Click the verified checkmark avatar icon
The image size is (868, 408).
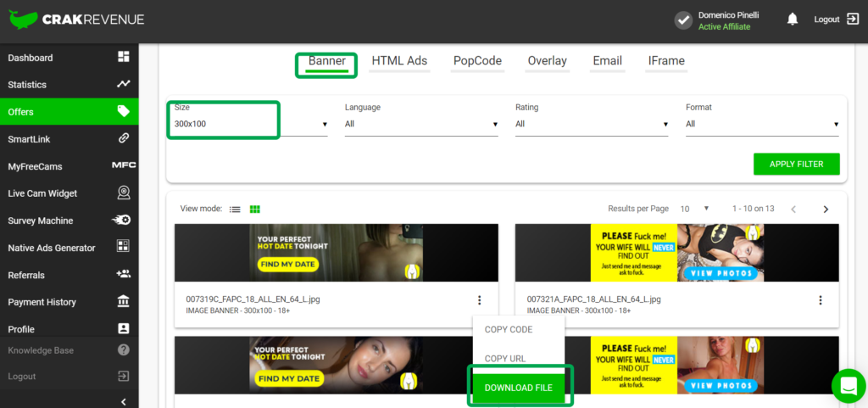tap(684, 20)
